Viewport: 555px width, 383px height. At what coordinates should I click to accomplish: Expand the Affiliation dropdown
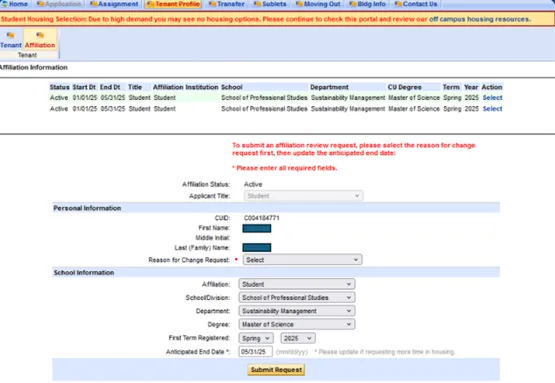click(297, 284)
